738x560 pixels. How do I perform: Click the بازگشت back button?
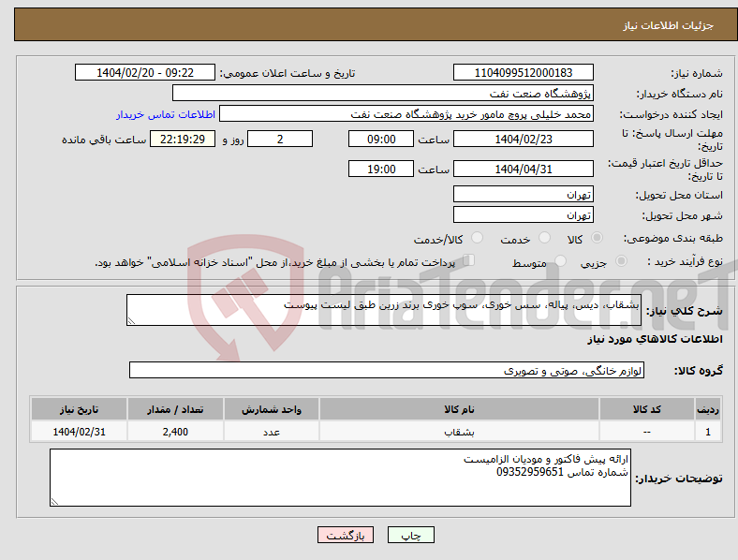point(346,535)
